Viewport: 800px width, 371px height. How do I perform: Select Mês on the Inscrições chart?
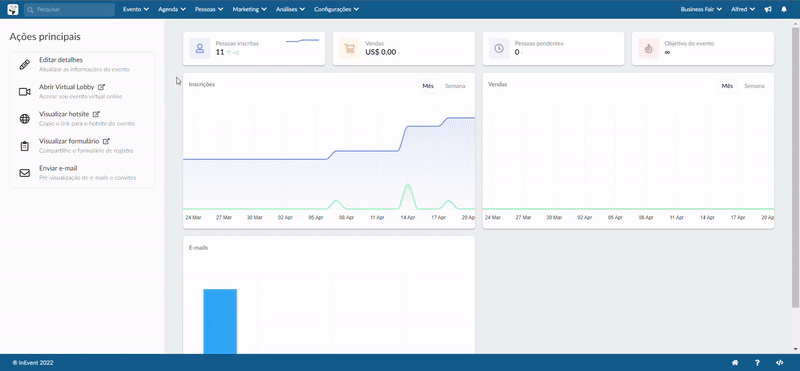(428, 86)
